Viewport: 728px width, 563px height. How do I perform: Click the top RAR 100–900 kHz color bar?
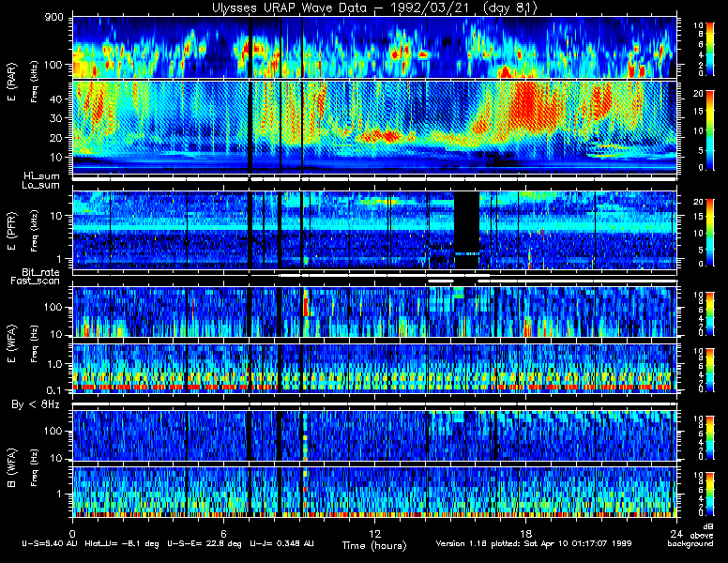(709, 49)
